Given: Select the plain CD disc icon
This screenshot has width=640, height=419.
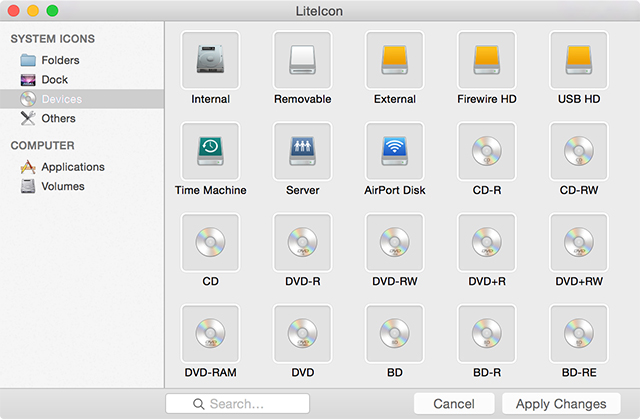Looking at the screenshot, I should pyautogui.click(x=210, y=242).
